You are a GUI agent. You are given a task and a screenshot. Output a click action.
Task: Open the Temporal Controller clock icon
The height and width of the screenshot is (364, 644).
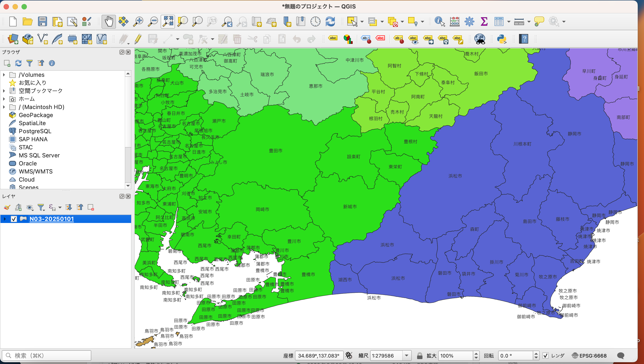[x=315, y=21]
